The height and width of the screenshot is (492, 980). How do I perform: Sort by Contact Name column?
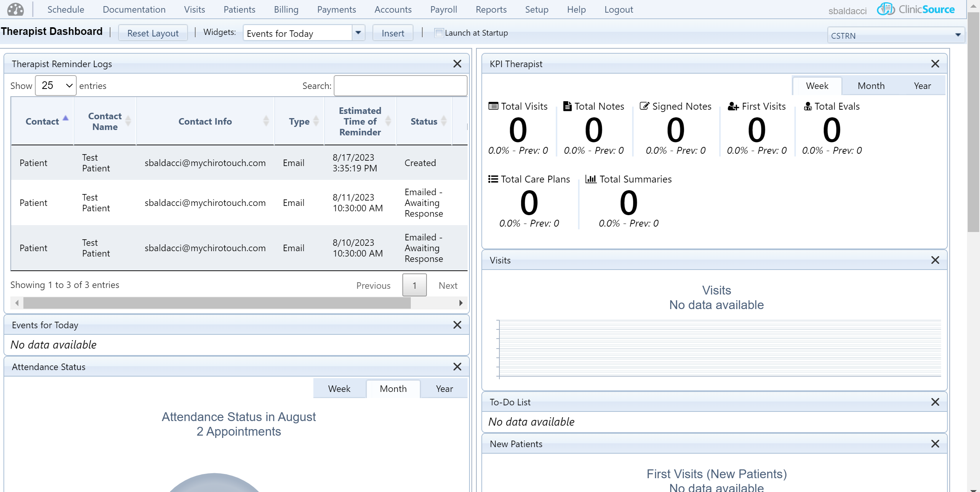pyautogui.click(x=105, y=121)
